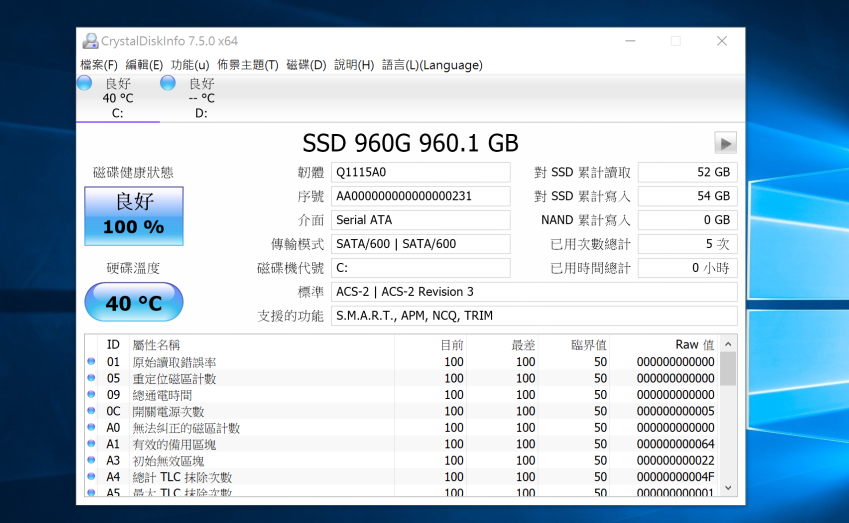The width and height of the screenshot is (849, 523).
Task: Click status dot for attribute 05 重定位磁區計數
Action: (91, 377)
